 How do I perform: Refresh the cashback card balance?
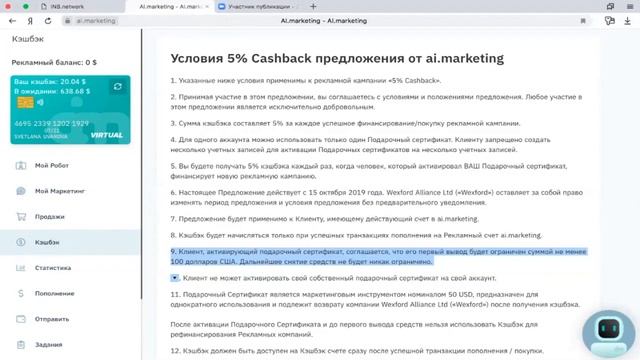[118, 87]
